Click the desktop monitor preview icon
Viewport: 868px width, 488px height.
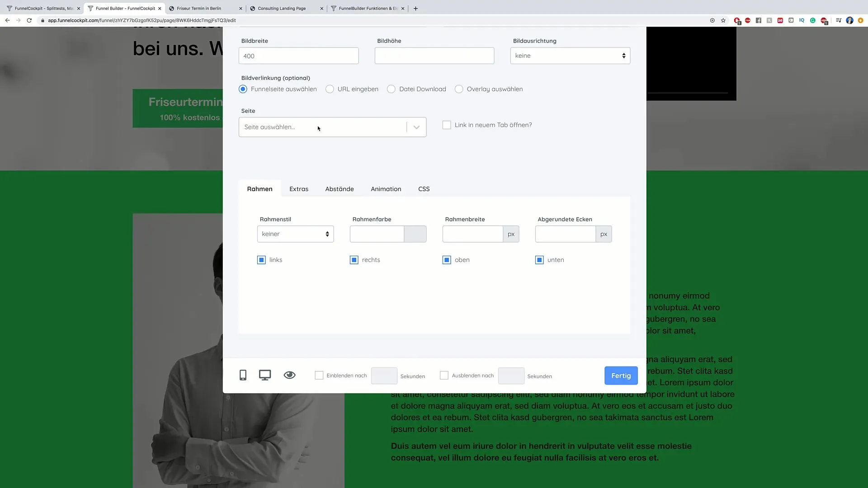[265, 375]
